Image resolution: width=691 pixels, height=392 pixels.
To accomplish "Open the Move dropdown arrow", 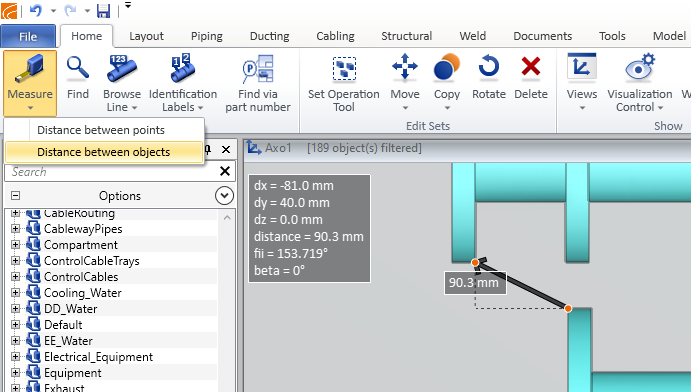I will 405,108.
